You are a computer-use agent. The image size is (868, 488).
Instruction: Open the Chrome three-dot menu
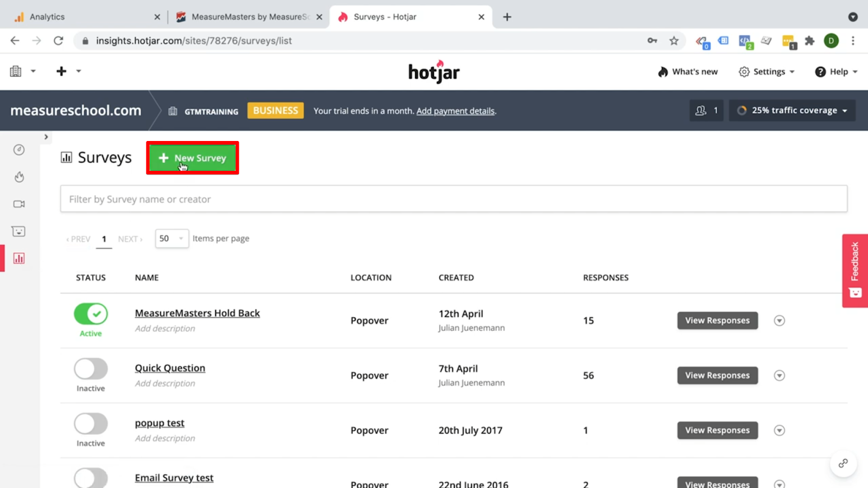[x=853, y=41]
